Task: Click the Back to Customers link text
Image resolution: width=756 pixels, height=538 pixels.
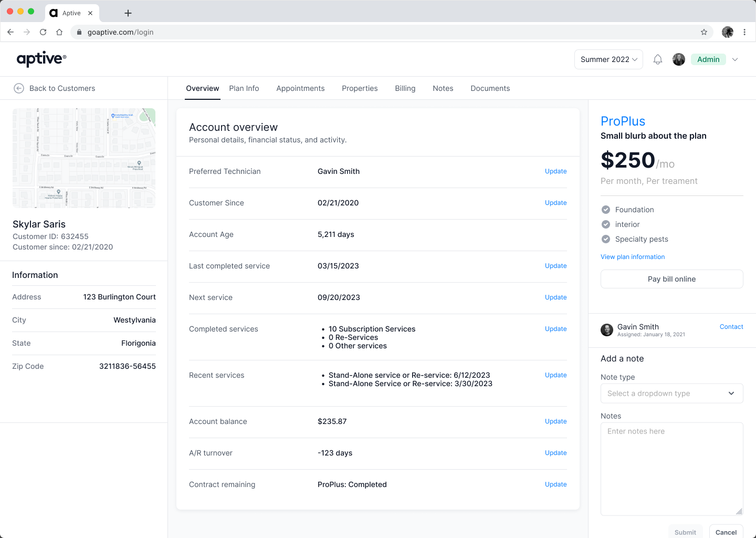Action: coord(62,88)
